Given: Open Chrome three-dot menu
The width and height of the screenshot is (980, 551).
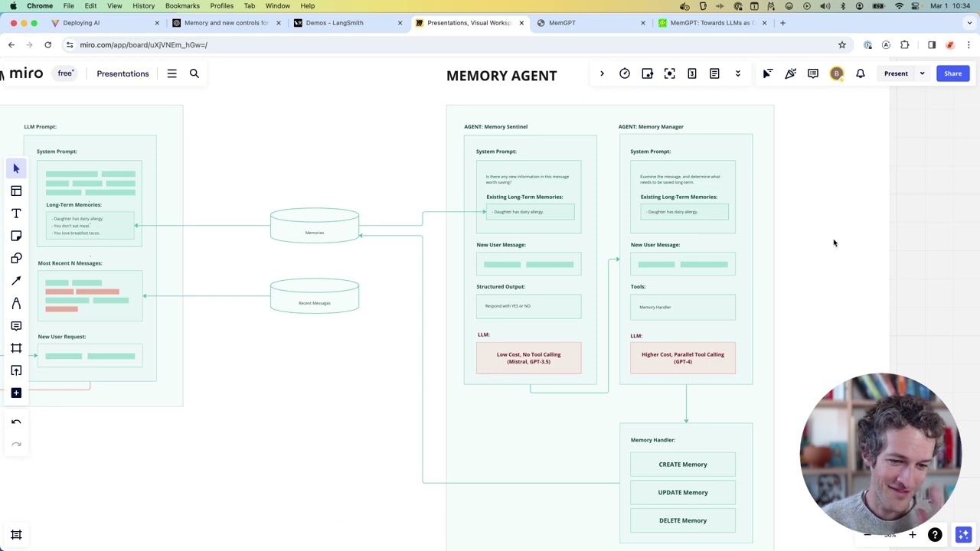Looking at the screenshot, I should tap(969, 45).
